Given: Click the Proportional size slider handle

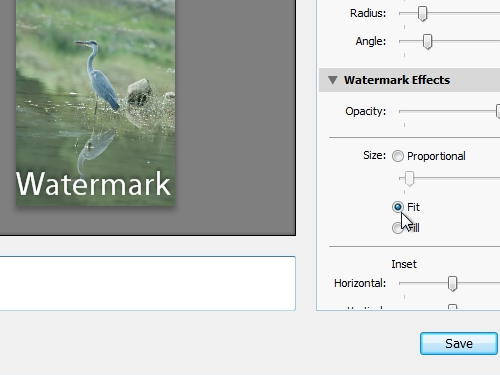Looking at the screenshot, I should [409, 179].
